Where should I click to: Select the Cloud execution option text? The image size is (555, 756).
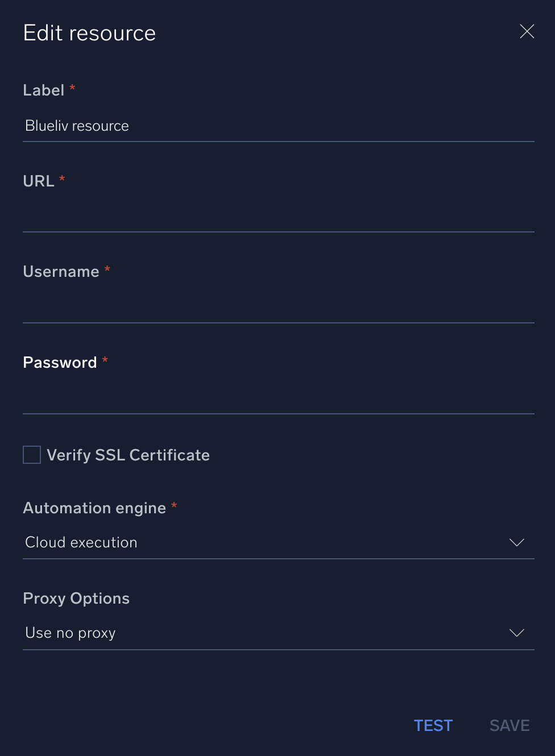(81, 542)
